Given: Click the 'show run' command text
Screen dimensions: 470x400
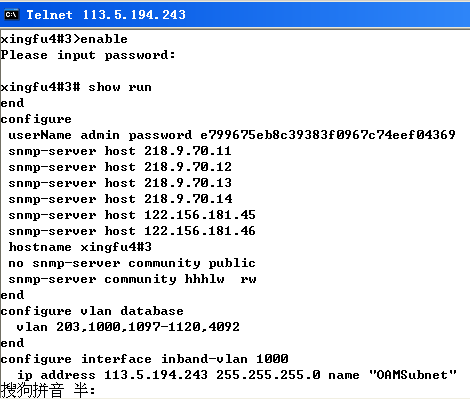Looking at the screenshot, I should [x=120, y=87].
